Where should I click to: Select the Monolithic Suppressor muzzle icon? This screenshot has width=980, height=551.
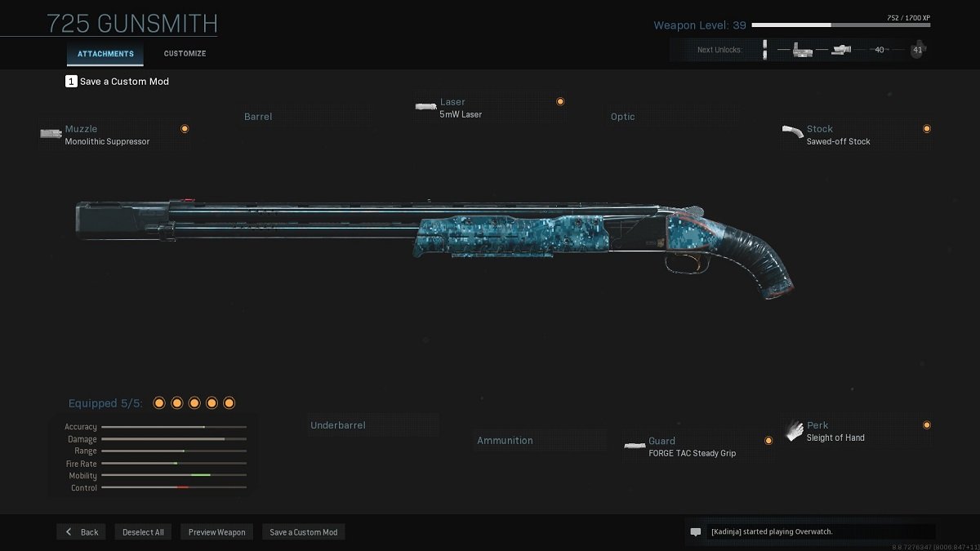[x=51, y=133]
